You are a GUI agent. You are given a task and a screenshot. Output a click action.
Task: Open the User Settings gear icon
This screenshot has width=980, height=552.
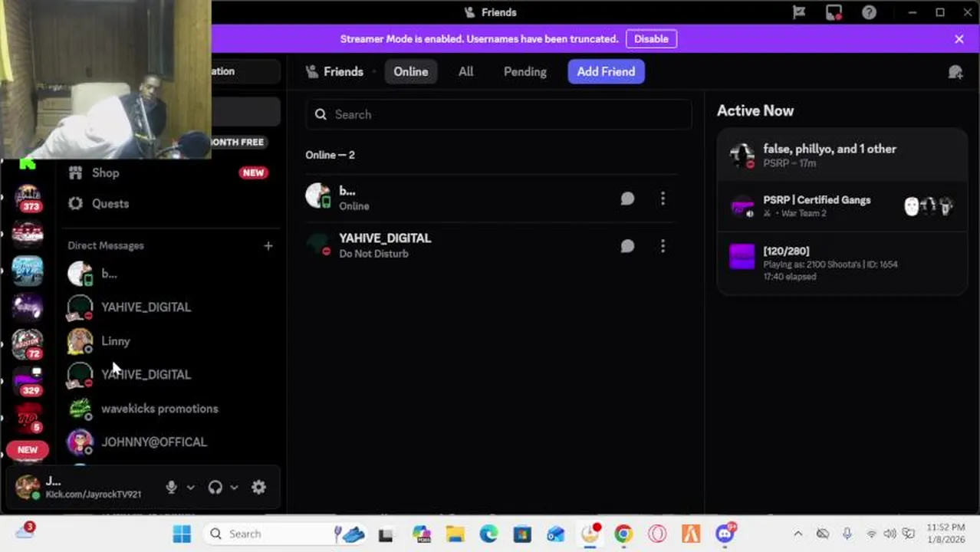[258, 487]
